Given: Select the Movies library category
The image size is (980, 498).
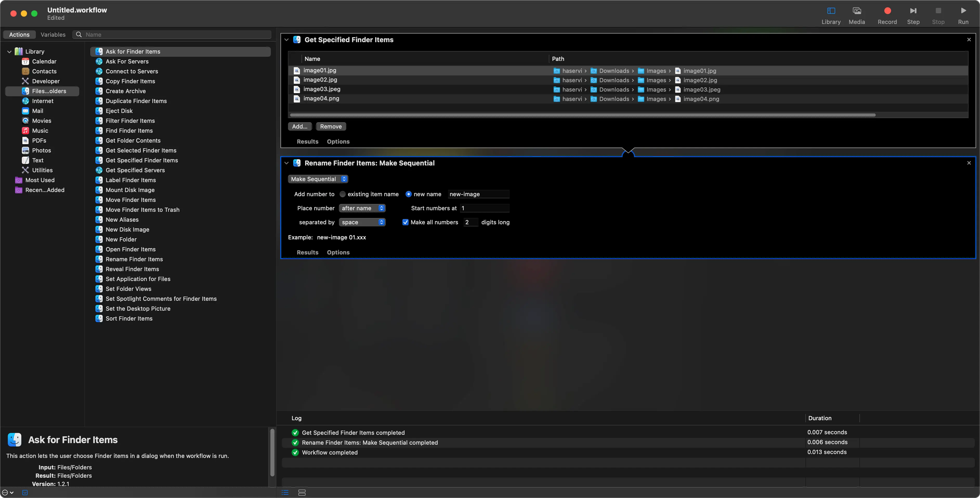Looking at the screenshot, I should point(42,121).
